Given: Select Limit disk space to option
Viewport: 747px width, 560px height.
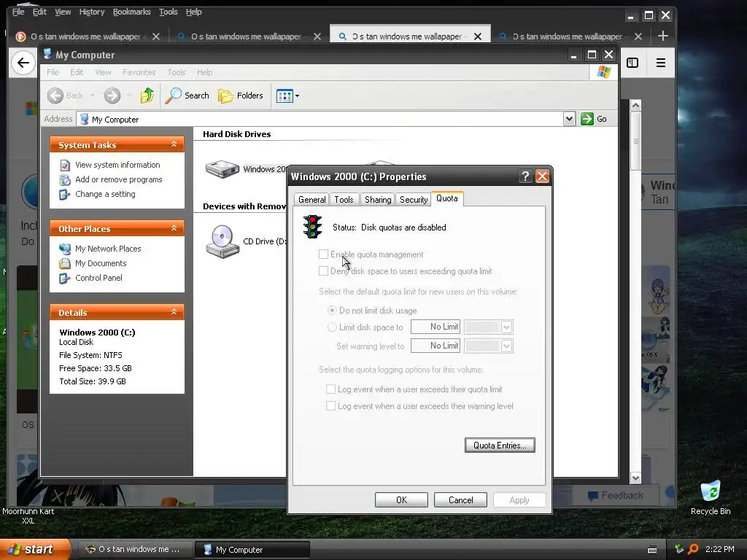Looking at the screenshot, I should coord(332,327).
